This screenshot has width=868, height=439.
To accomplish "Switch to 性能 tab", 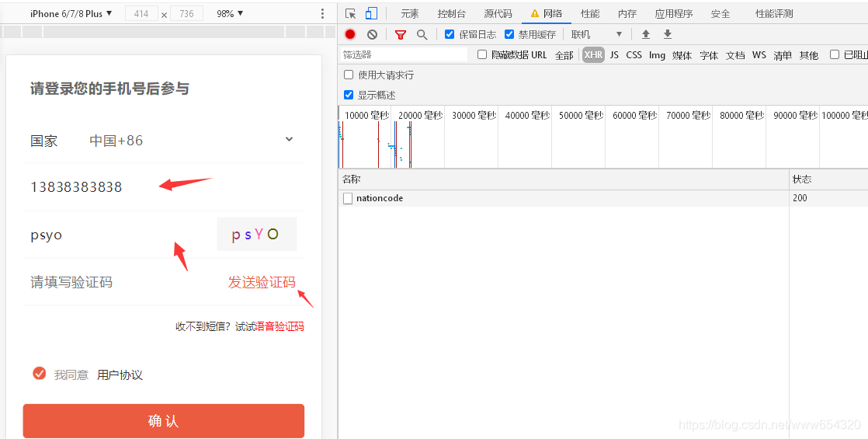I will coord(590,14).
